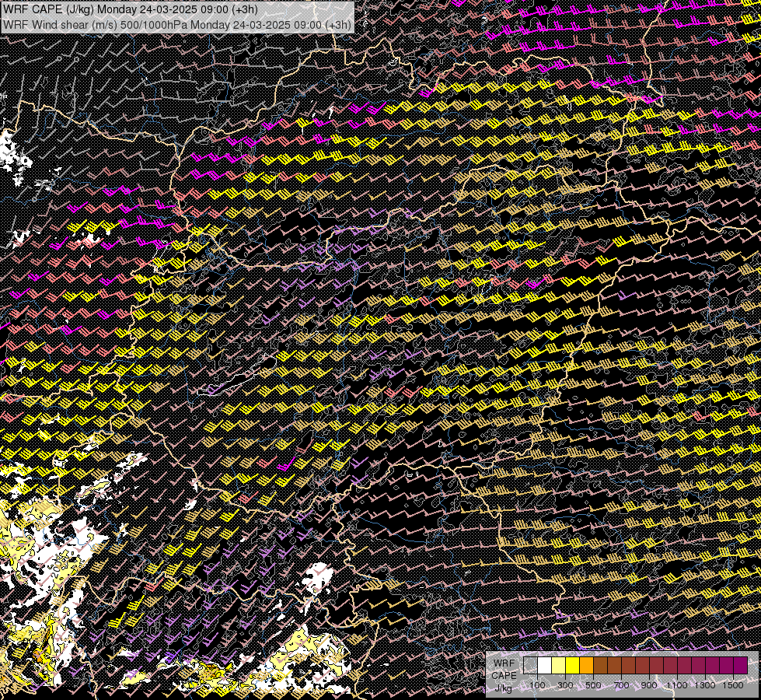This screenshot has height=700, width=761.
Task: Select the purple 1500+ J/kg legend swatch
Action: tap(741, 666)
